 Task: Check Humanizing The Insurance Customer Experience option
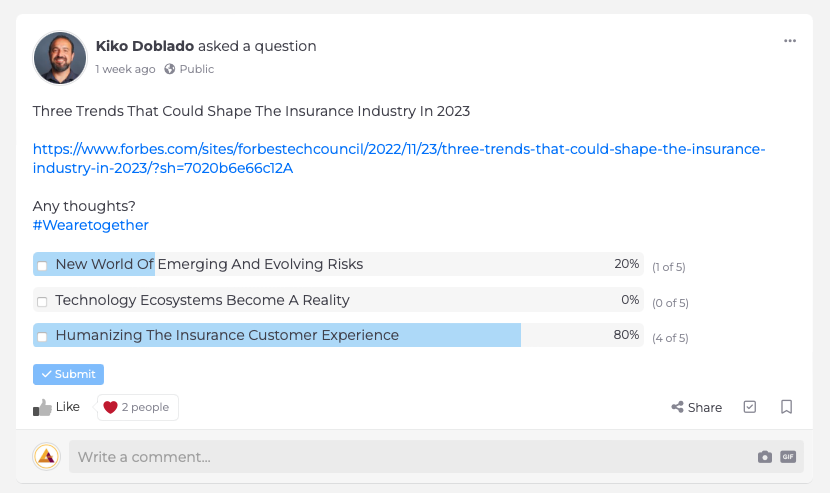point(42,337)
